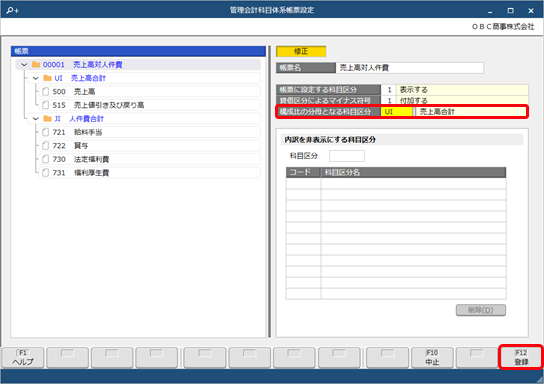
Task: Click document icon beside 722 賞与
Action: 45,146
